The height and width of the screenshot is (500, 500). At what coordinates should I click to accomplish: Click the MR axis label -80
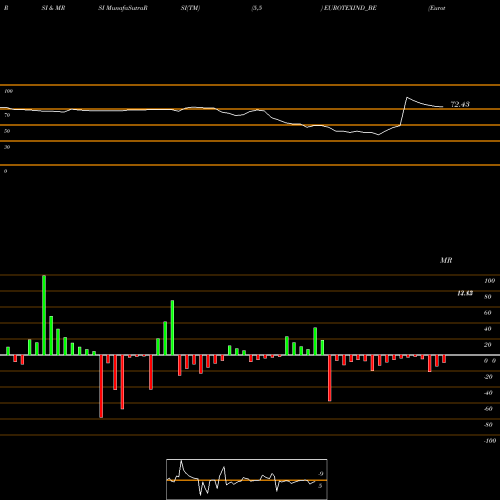coord(488,425)
